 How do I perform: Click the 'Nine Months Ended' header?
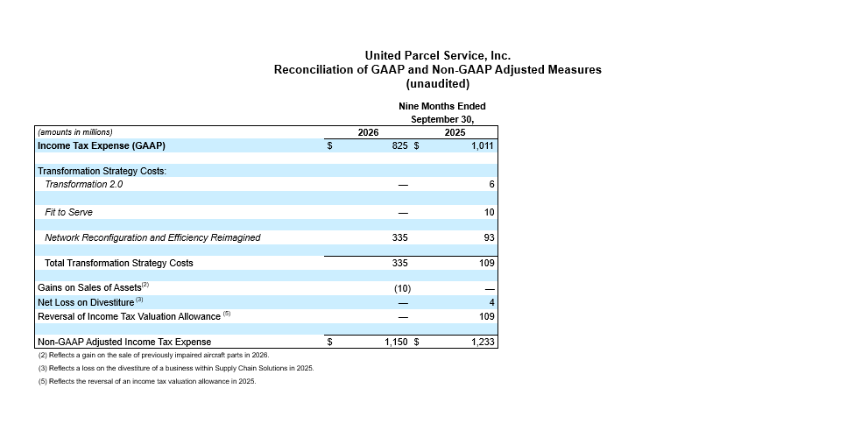pyautogui.click(x=441, y=106)
